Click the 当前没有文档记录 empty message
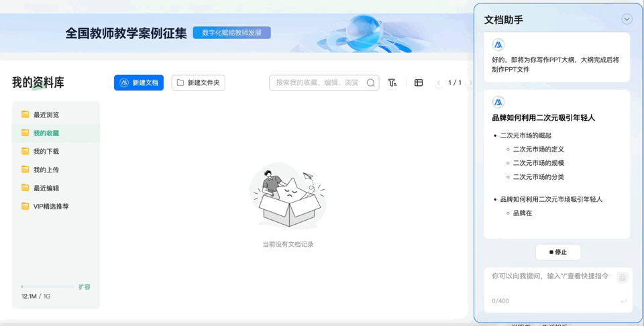Image resolution: width=644 pixels, height=326 pixels. pos(288,244)
